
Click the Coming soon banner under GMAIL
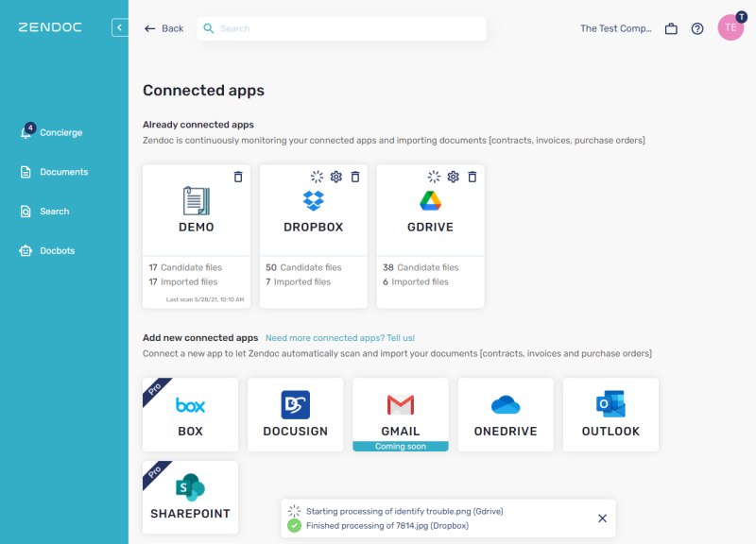coord(401,446)
